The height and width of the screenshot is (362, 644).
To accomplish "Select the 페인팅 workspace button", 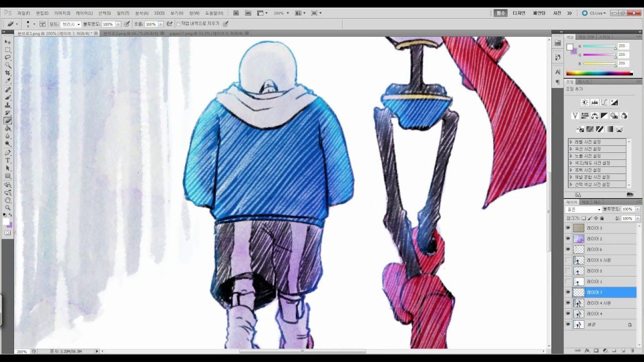I will click(x=539, y=13).
